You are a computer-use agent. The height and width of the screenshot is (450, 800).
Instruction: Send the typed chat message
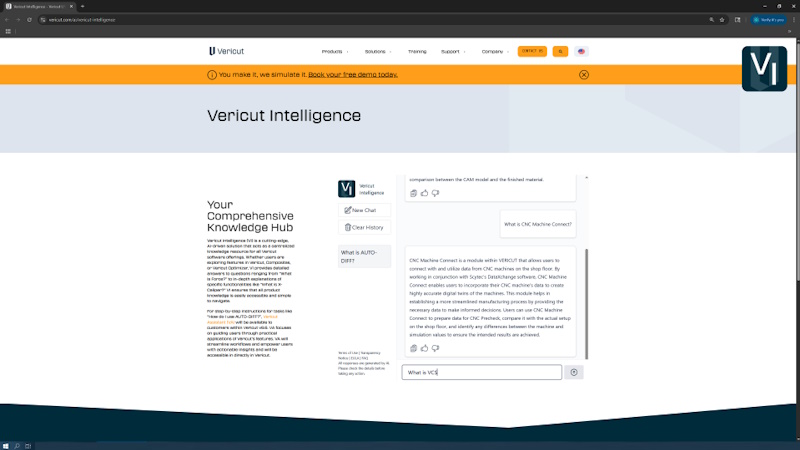coord(574,372)
